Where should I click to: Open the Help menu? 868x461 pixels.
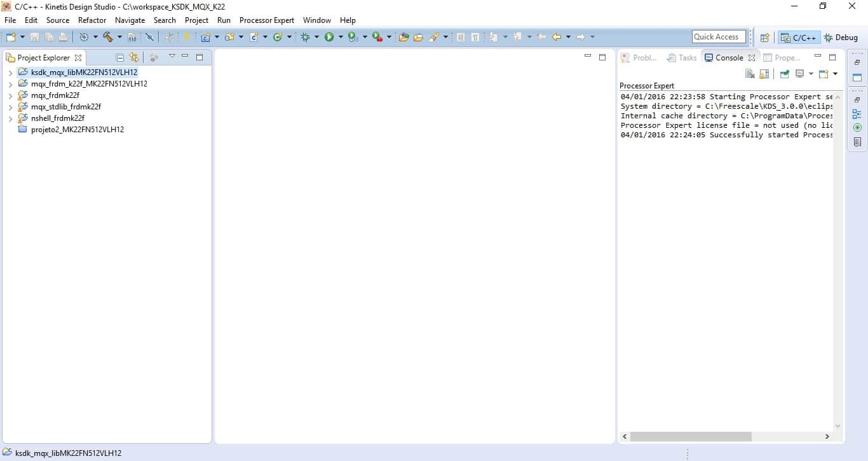coord(348,20)
